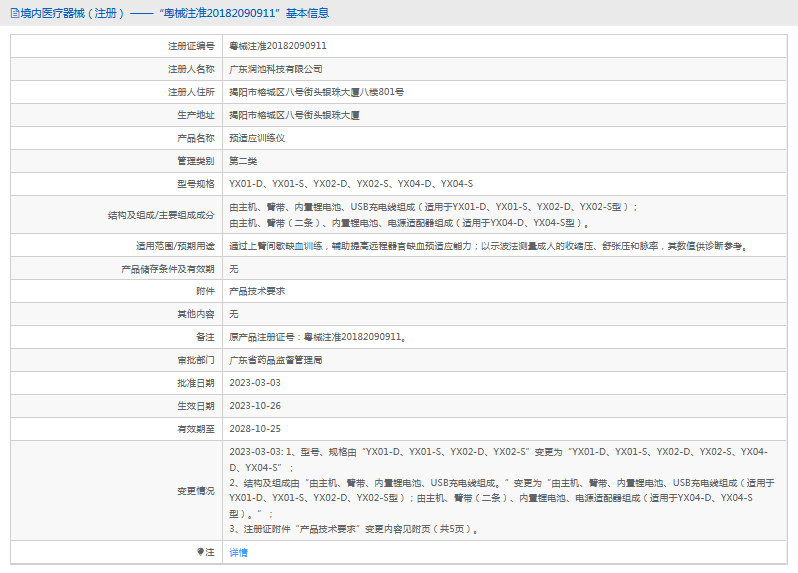Click the 注册人名称 label
The height and width of the screenshot is (573, 798).
191,69
